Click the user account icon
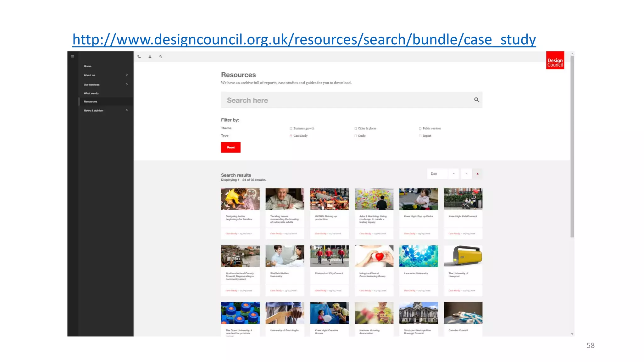This screenshot has width=644, height=362. 150,57
